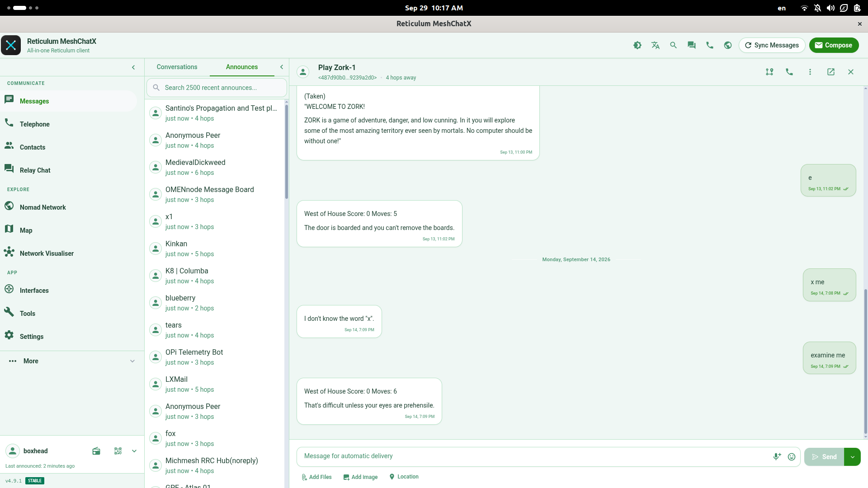Call Play Zork-1 with phone icon
The height and width of the screenshot is (488, 868).
[789, 72]
